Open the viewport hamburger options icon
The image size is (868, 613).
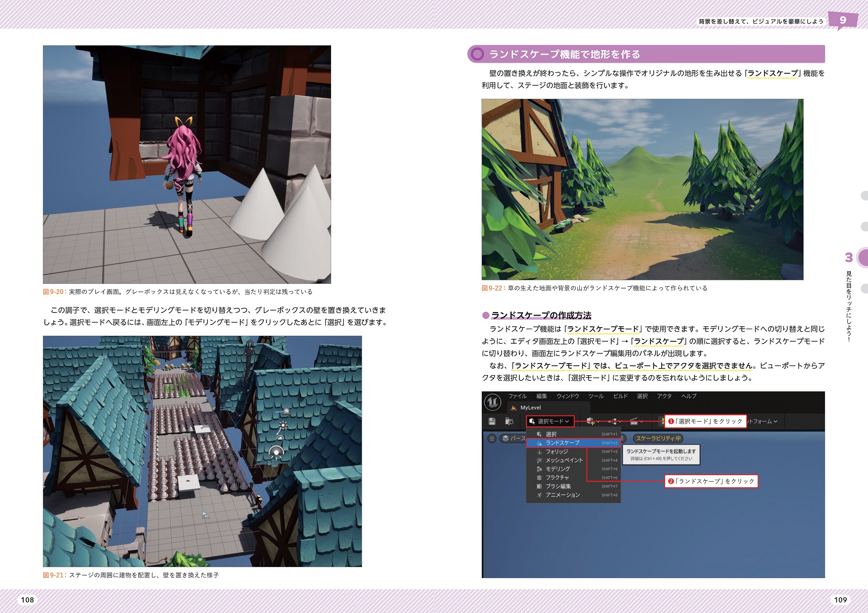(x=492, y=438)
